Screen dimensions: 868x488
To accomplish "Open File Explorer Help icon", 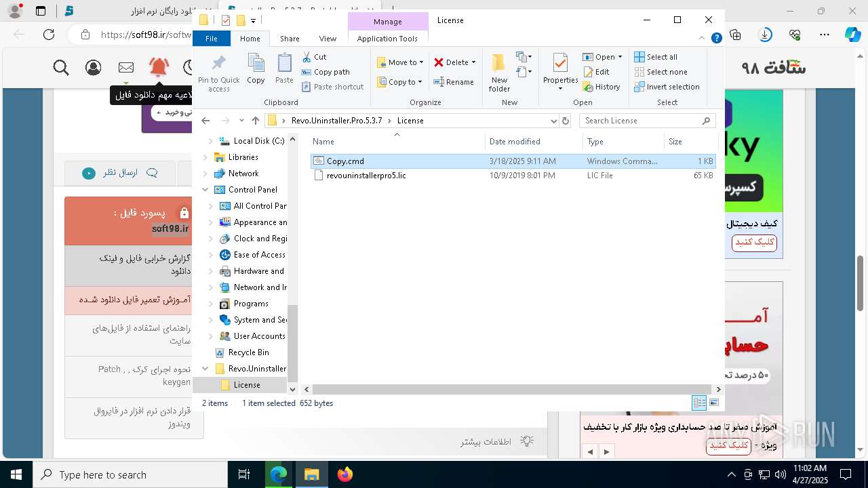I will pos(716,39).
